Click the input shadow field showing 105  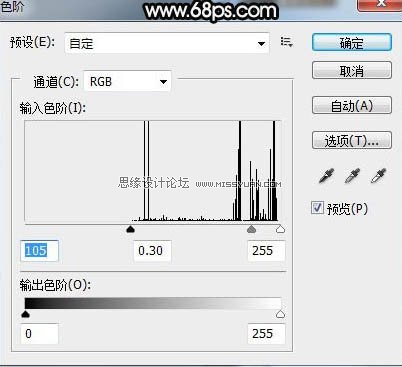39,251
